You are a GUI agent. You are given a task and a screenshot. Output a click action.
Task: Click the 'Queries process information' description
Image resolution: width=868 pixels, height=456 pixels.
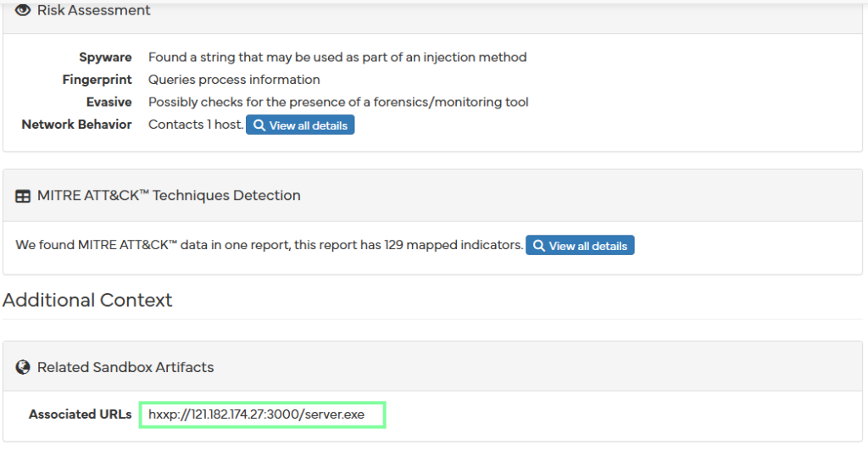234,80
